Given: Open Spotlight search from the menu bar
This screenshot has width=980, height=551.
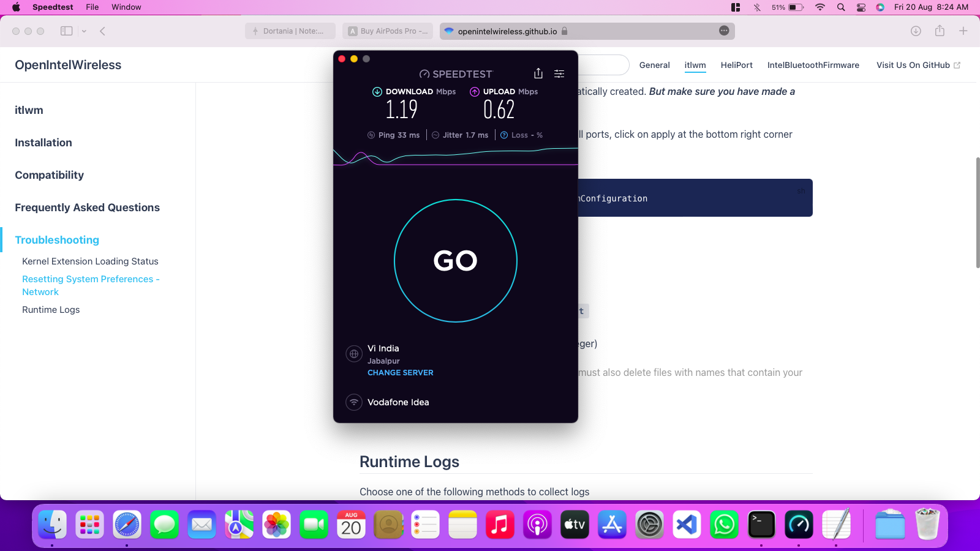Looking at the screenshot, I should point(840,7).
